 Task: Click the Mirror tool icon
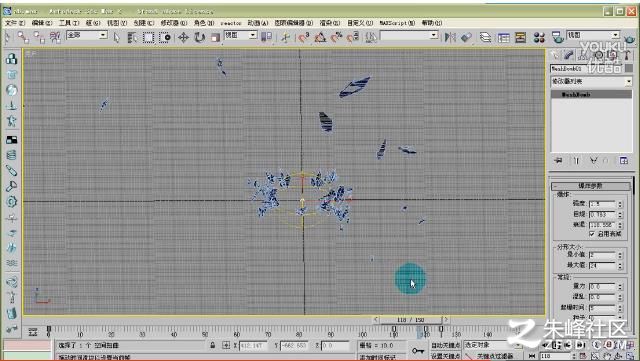(x=450, y=38)
